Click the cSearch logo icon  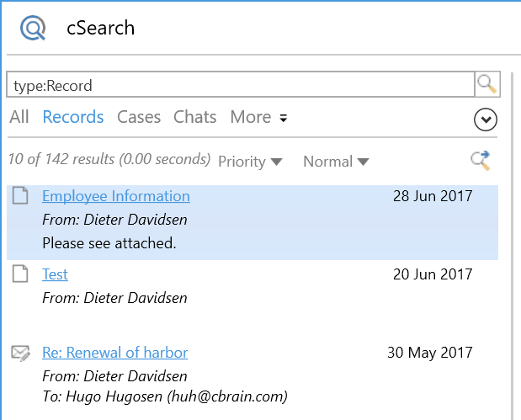click(x=33, y=29)
